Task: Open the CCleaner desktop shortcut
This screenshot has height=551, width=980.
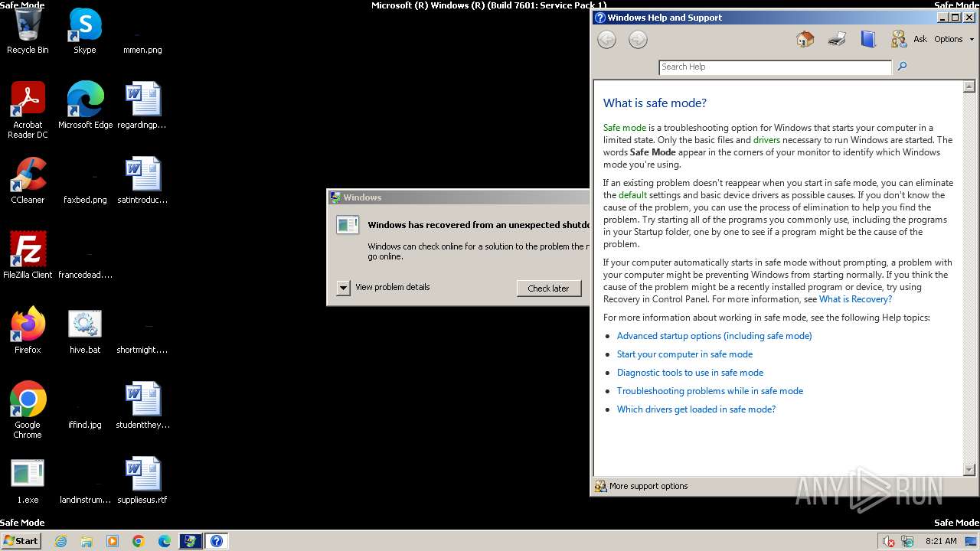Action: tap(28, 181)
